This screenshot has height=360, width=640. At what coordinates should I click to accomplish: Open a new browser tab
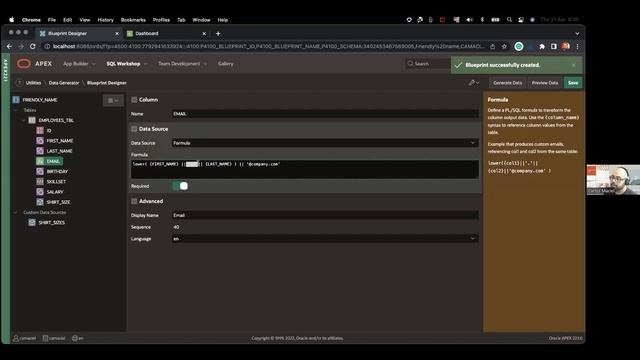pyautogui.click(x=218, y=33)
